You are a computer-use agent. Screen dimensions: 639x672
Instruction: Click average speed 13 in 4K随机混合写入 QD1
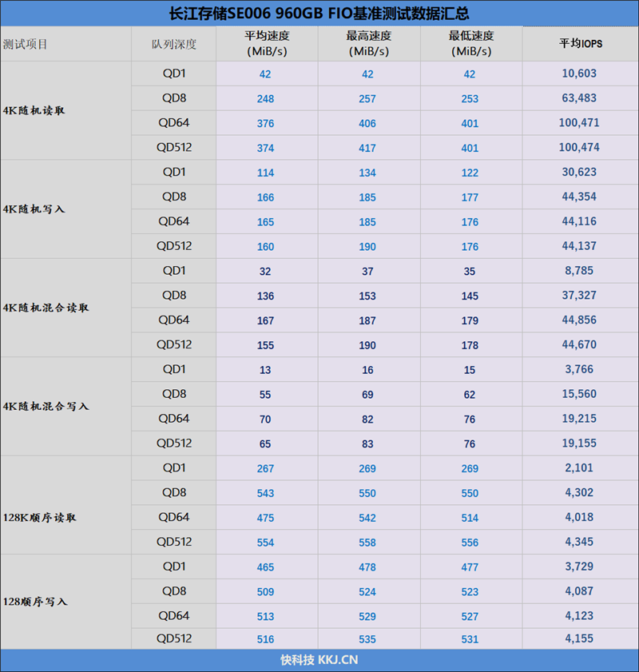tap(265, 370)
